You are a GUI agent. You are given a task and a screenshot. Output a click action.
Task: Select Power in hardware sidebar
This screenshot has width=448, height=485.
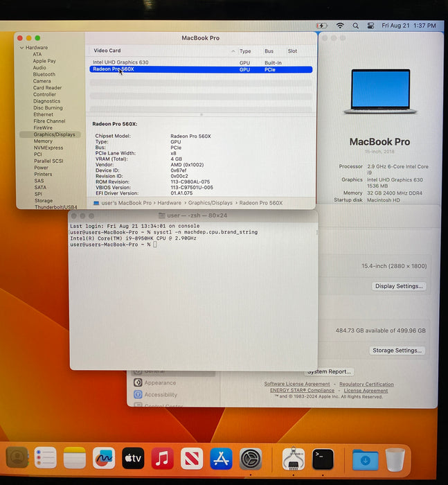[x=41, y=168]
